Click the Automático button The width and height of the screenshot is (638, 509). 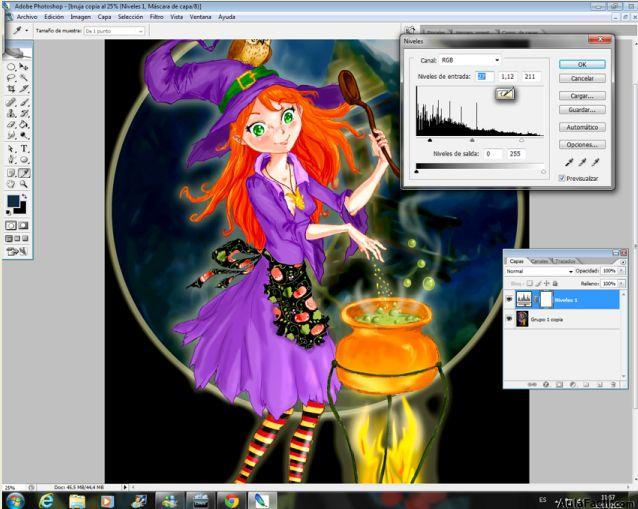pos(582,127)
